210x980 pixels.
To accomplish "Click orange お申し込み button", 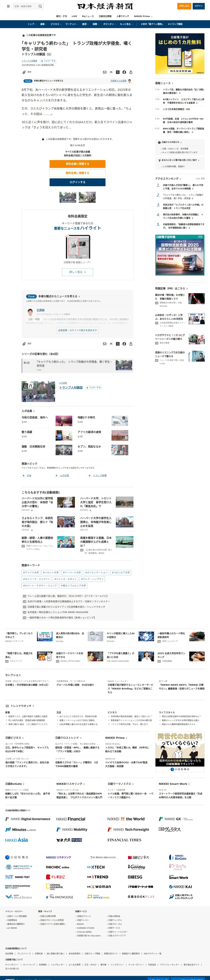I will [184, 6].
